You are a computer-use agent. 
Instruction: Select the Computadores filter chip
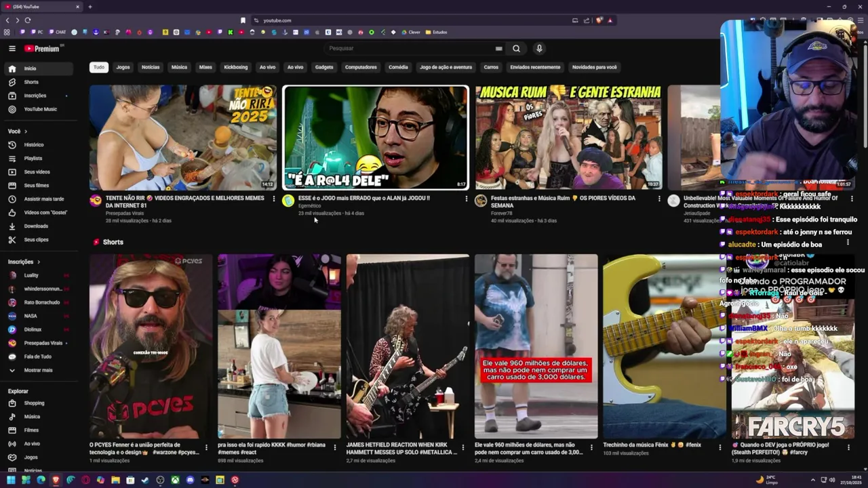coord(361,67)
